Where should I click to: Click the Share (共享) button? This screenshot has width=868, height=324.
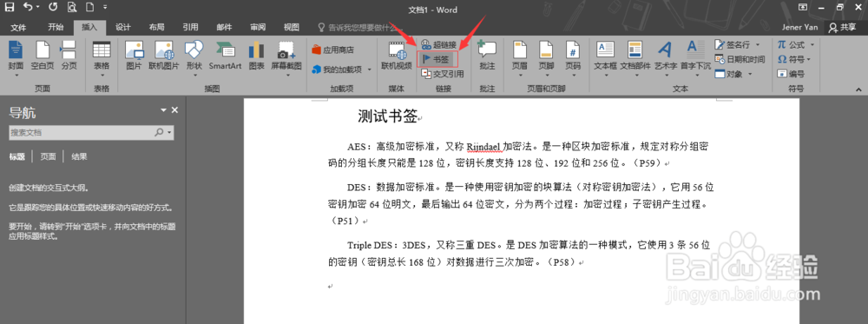843,27
